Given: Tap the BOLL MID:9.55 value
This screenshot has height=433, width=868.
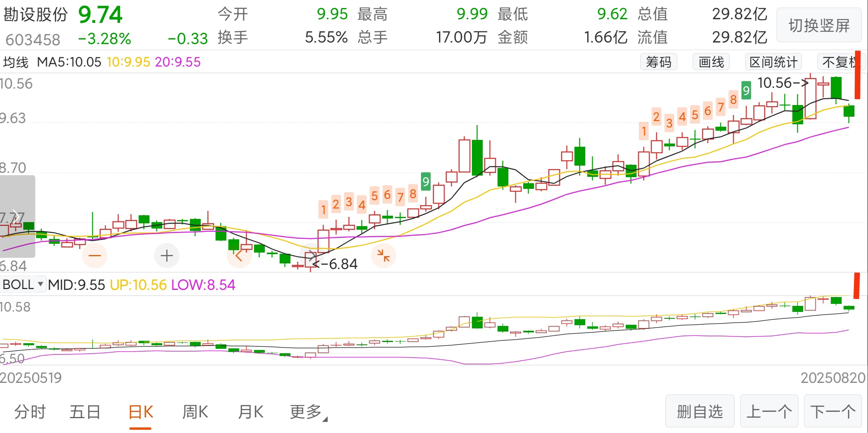Looking at the screenshot, I should pyautogui.click(x=76, y=285).
